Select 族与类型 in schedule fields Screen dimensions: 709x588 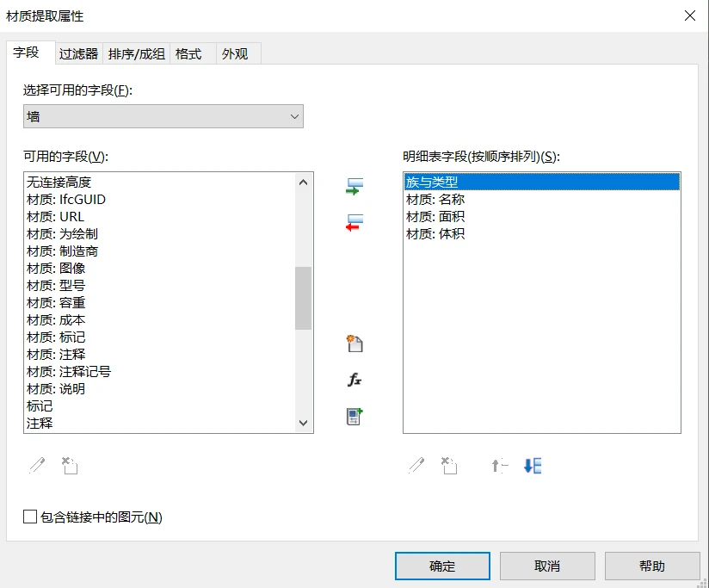pos(542,182)
